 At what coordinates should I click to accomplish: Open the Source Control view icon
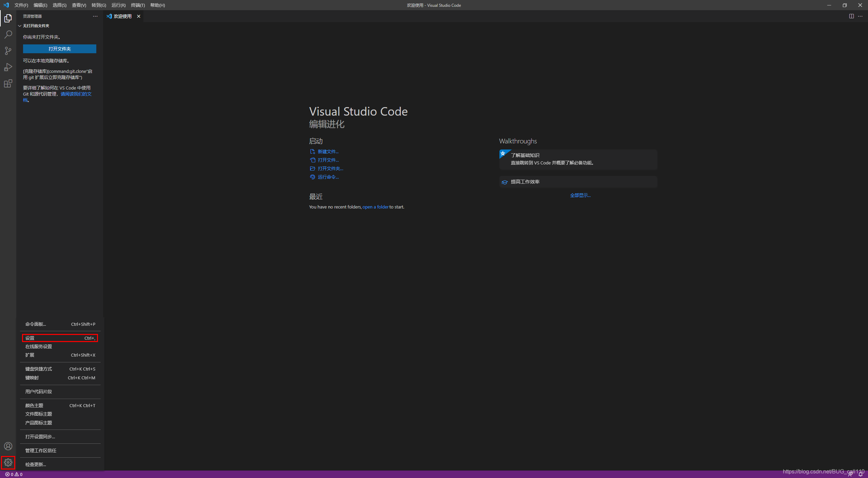click(8, 51)
